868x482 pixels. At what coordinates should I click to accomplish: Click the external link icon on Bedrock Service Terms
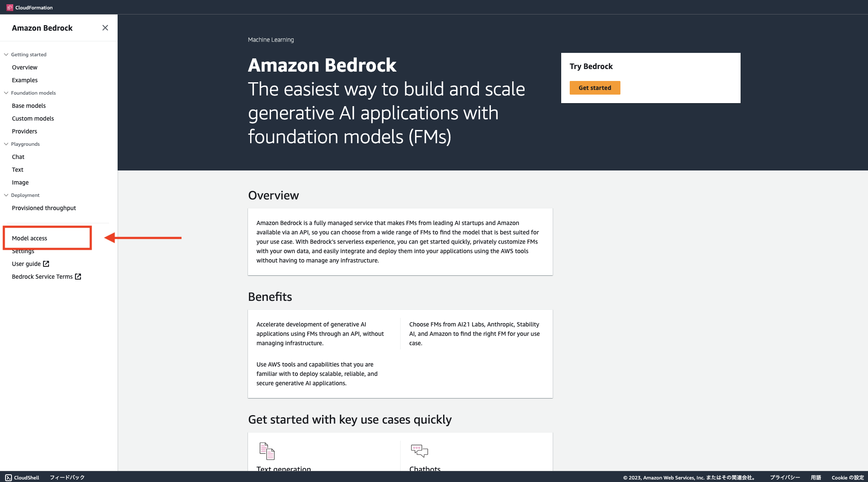[x=78, y=277]
